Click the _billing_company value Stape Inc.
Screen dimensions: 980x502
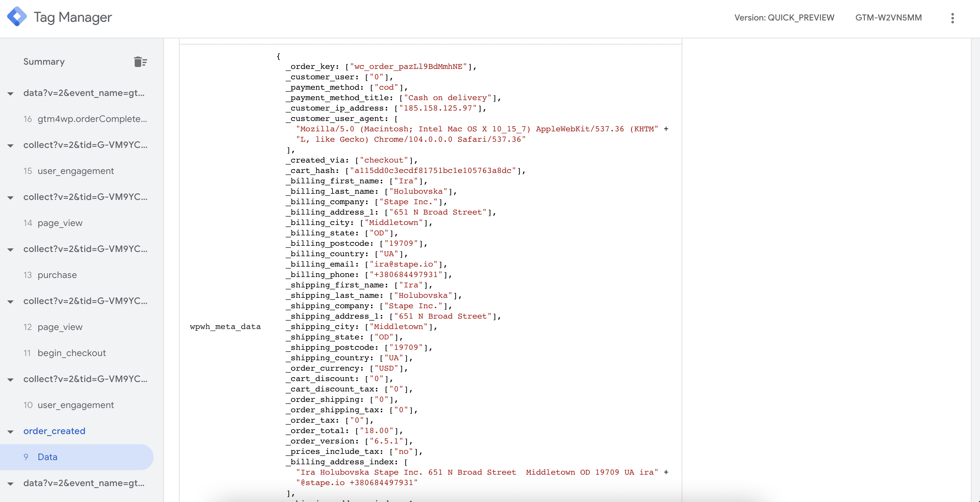pyautogui.click(x=408, y=202)
